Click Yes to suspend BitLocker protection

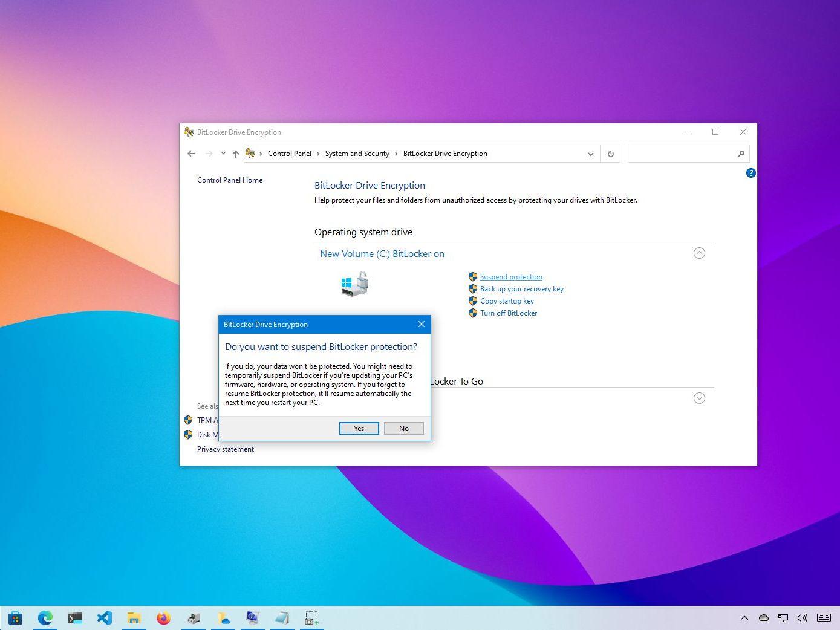359,428
